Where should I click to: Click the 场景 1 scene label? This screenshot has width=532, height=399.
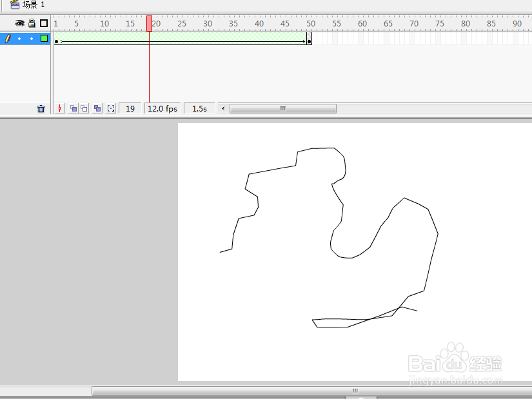click(34, 5)
